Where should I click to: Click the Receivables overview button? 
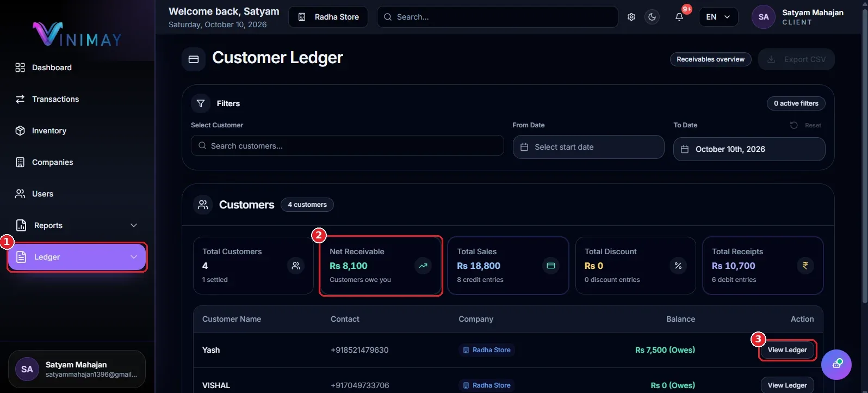click(x=710, y=59)
